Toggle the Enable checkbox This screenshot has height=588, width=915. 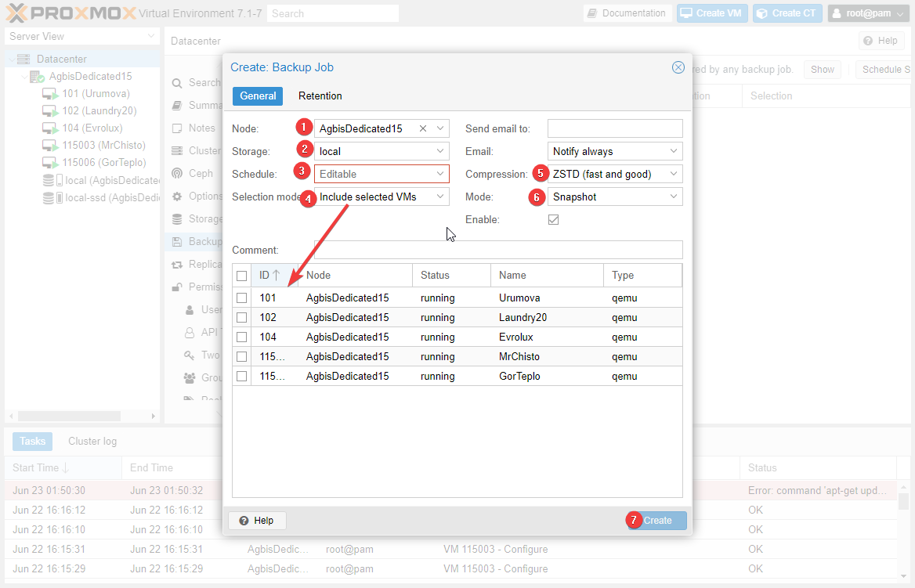(553, 220)
